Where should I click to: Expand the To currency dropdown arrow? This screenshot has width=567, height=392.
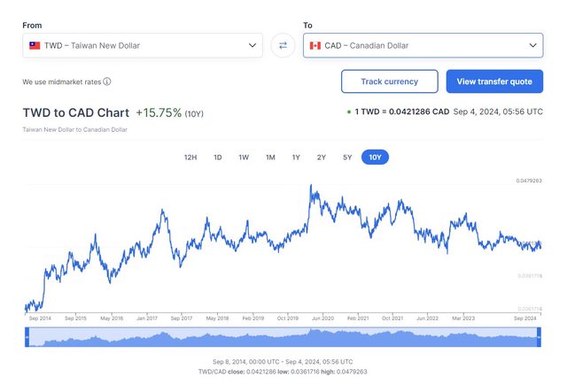click(533, 45)
